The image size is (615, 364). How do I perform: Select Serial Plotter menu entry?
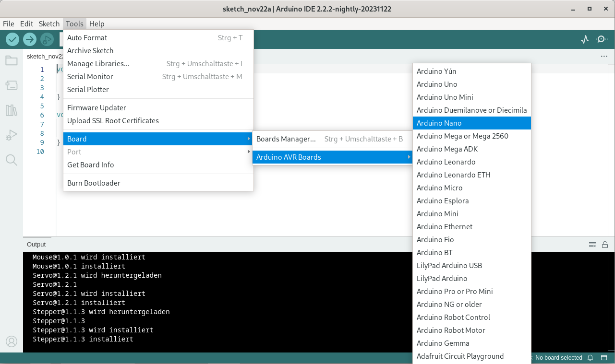(158, 89)
